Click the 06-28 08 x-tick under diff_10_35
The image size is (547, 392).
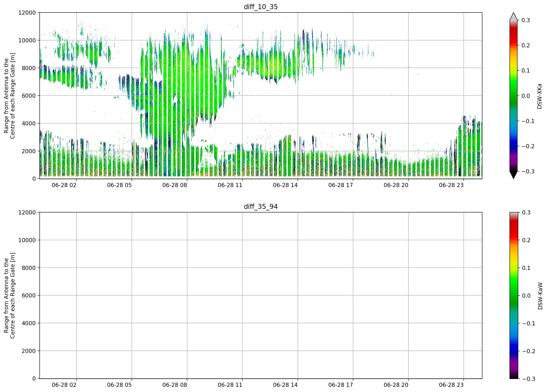point(175,185)
